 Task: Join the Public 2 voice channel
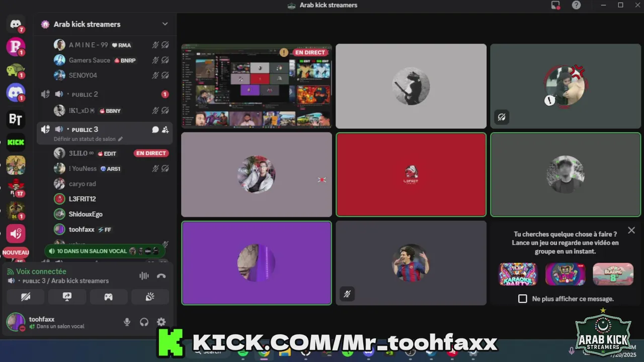(x=105, y=94)
